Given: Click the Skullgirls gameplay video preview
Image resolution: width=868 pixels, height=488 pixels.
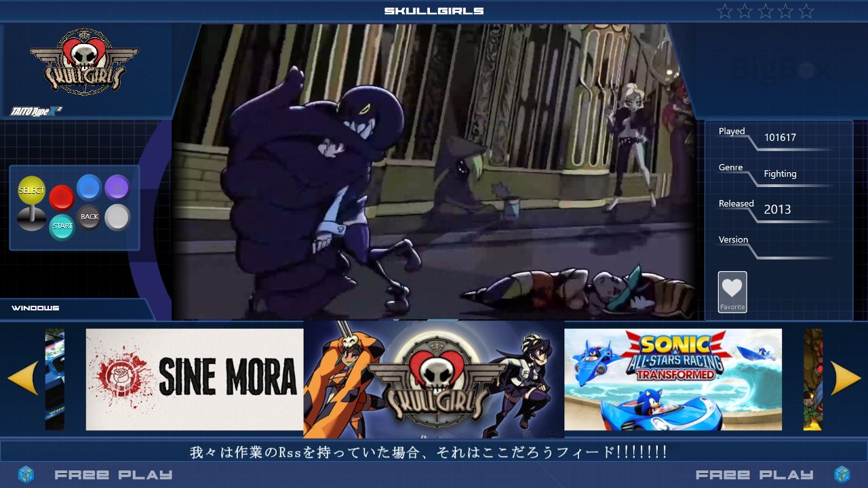Looking at the screenshot, I should [434, 172].
